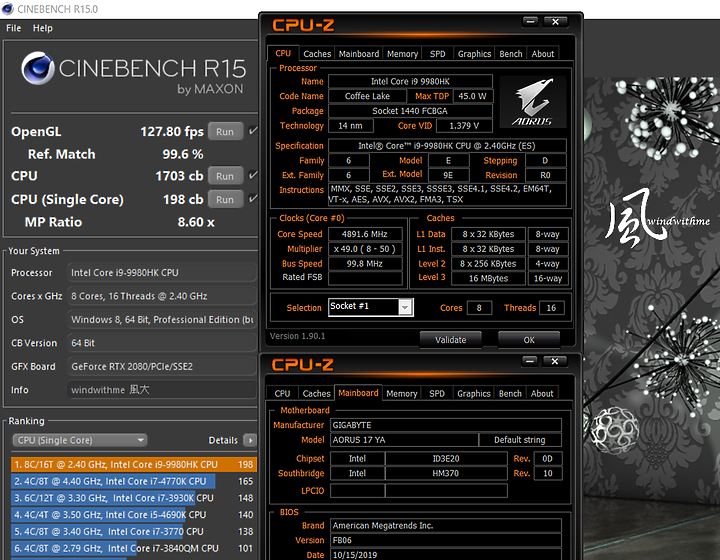Run the CPU benchmark

click(225, 176)
